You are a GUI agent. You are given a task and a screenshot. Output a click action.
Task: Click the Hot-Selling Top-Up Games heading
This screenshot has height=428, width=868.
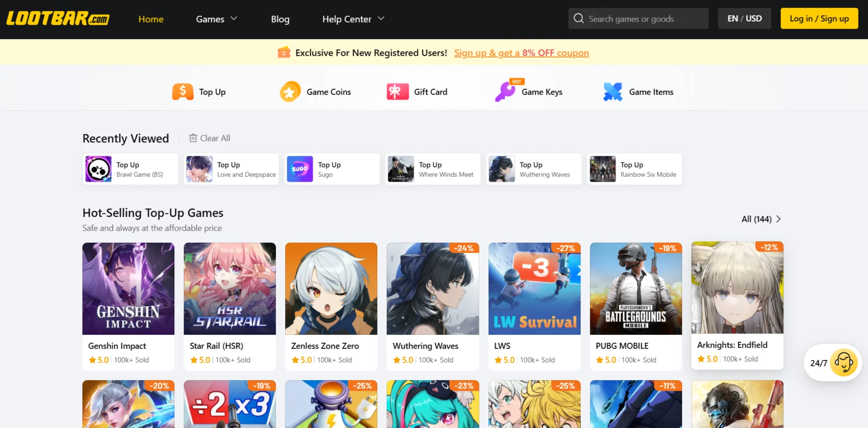(x=153, y=213)
